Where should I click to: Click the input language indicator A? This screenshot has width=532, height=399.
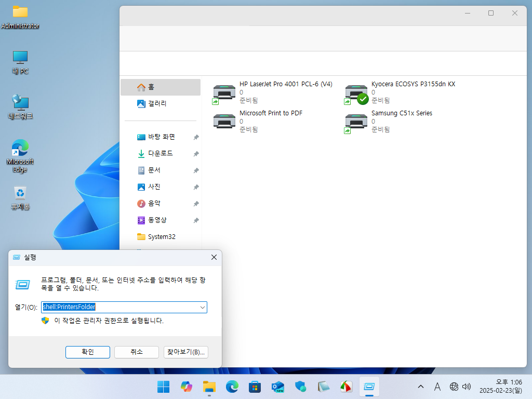pos(437,387)
